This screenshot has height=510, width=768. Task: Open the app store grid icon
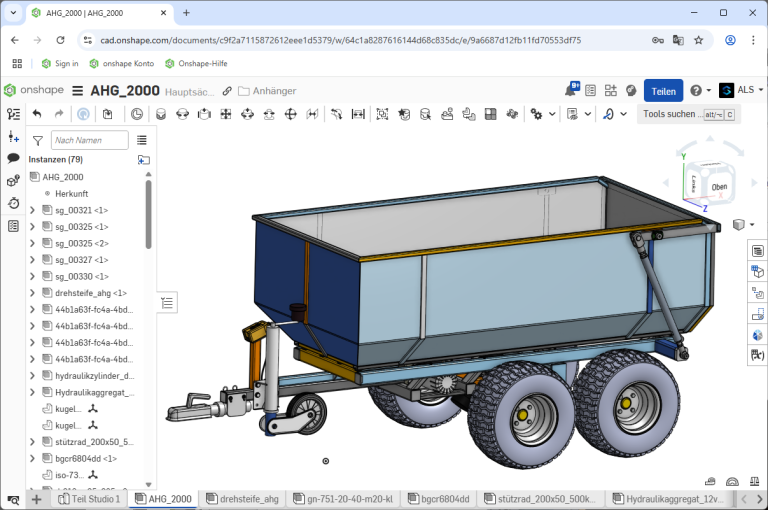pyautogui.click(x=611, y=90)
